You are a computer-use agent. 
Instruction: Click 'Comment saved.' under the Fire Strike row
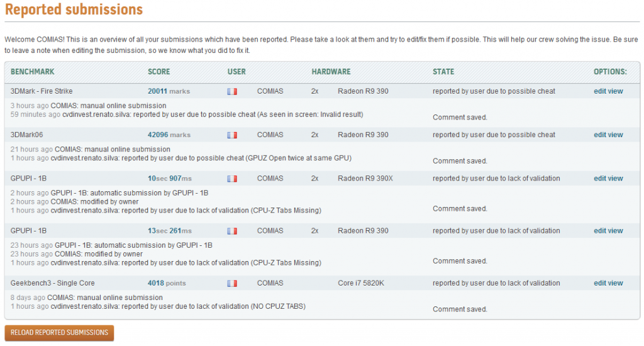pyautogui.click(x=460, y=118)
